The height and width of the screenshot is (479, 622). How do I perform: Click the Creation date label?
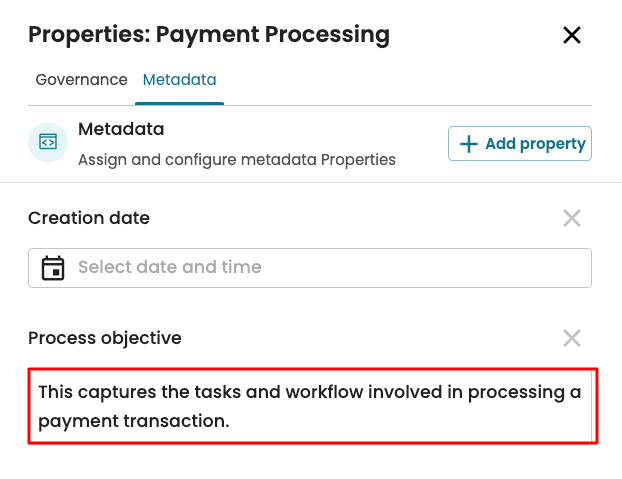click(x=89, y=218)
